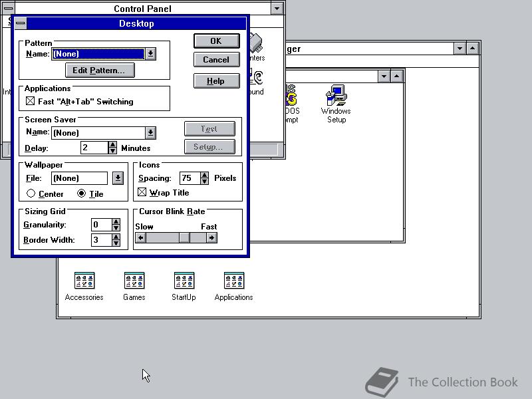Click Cancel in the Desktop dialog
Viewport: 532px width, 399px height.
click(217, 60)
